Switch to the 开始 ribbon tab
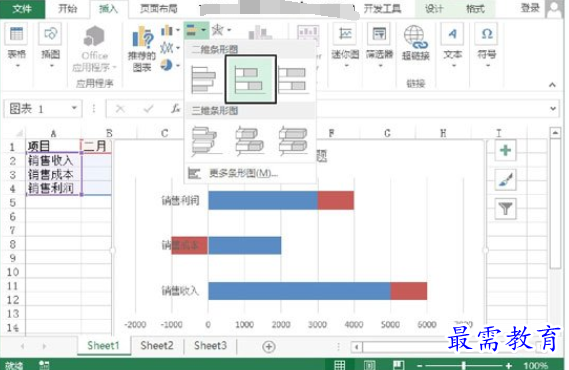Image resolution: width=569 pixels, height=370 pixels. coord(68,8)
